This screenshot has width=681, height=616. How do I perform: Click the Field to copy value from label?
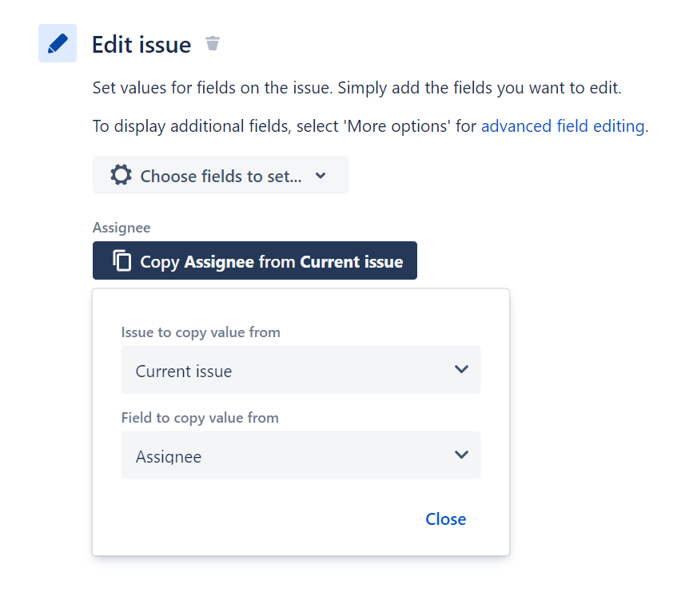tap(199, 417)
